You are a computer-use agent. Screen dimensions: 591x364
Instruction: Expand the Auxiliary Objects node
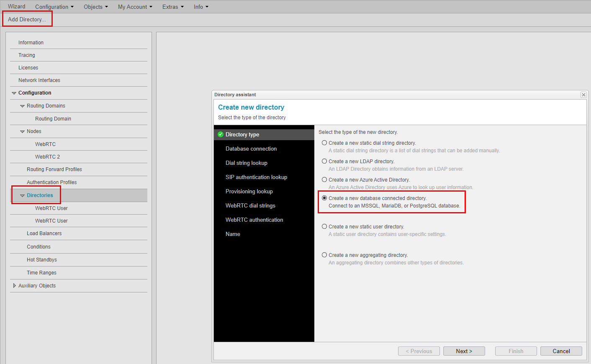(14, 286)
